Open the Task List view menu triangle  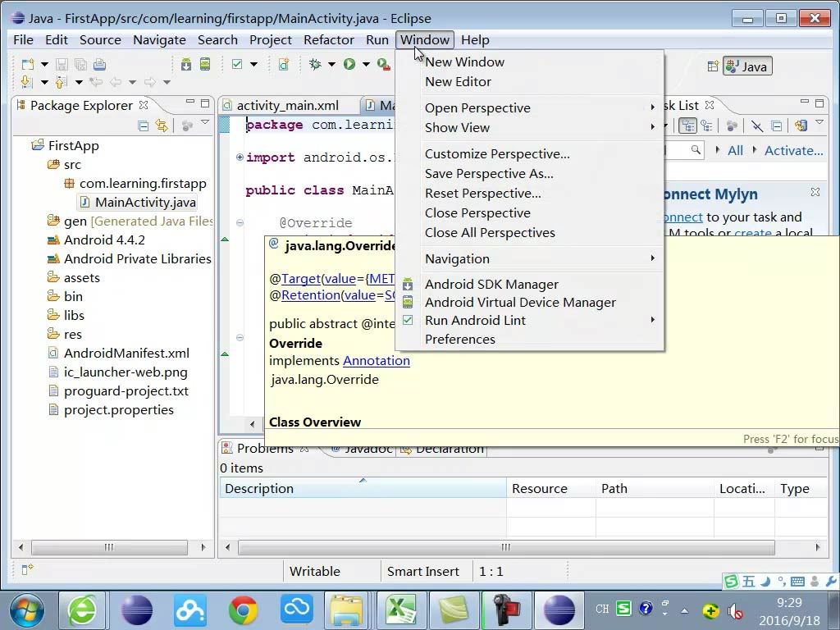[x=819, y=123]
